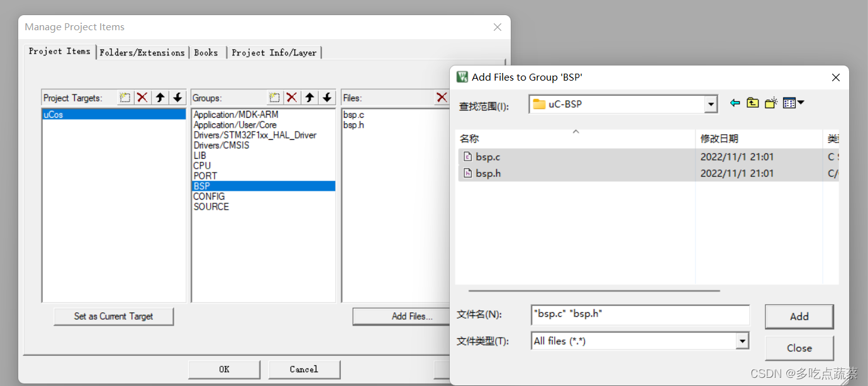This screenshot has height=386, width=868.
Task: Move the BSP group up with the up-arrow icon
Action: tap(309, 98)
